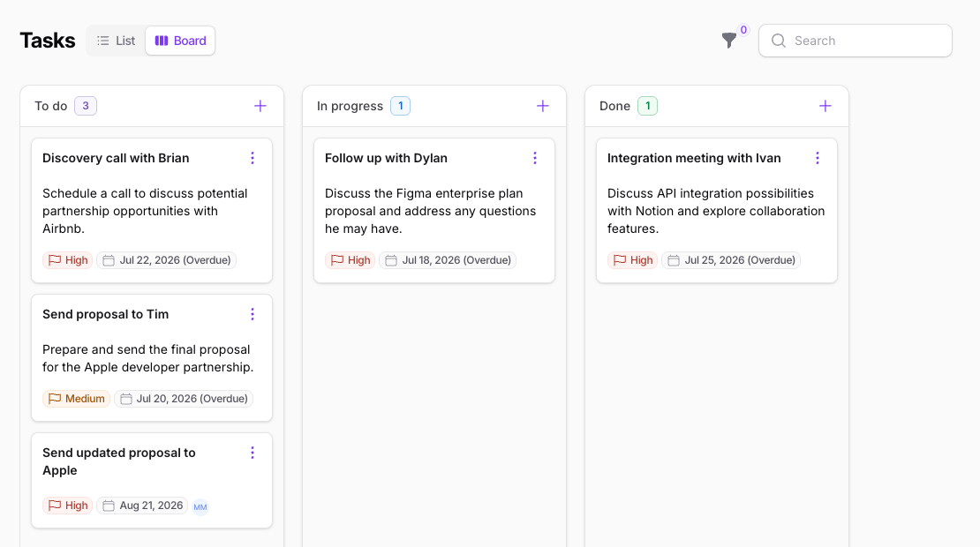Screen dimensions: 980x547
Task: Click the In progress column heading
Action: [350, 106]
